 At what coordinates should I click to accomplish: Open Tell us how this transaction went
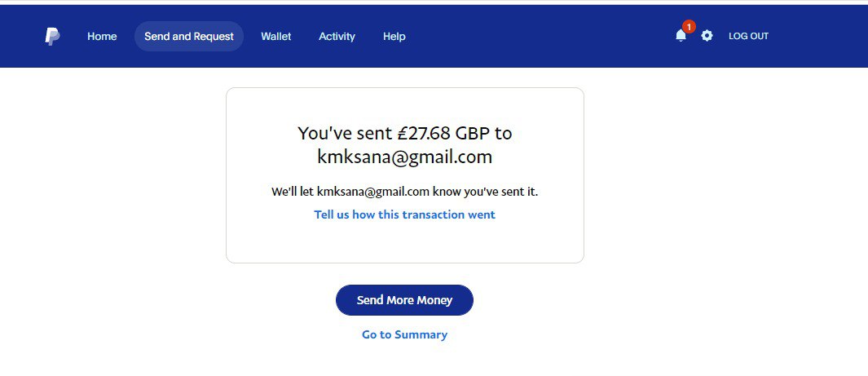click(x=405, y=215)
